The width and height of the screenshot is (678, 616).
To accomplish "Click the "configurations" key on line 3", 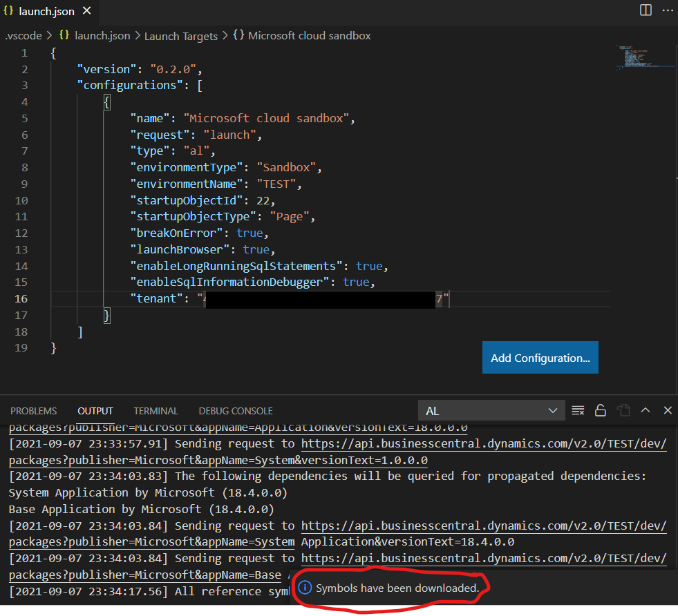I will click(130, 86).
